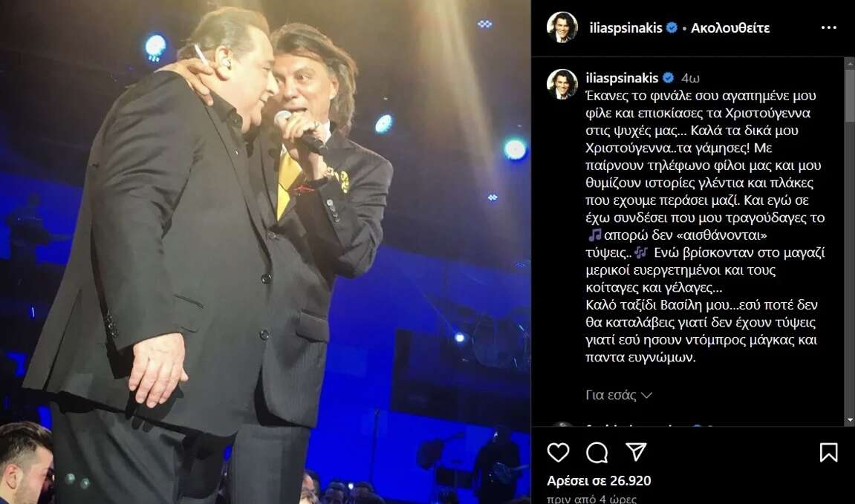Click the verified badge next to the caption username
864x504 pixels.
coord(668,78)
